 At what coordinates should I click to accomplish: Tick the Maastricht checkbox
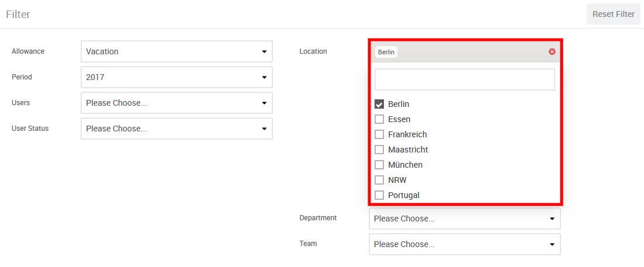pyautogui.click(x=379, y=150)
